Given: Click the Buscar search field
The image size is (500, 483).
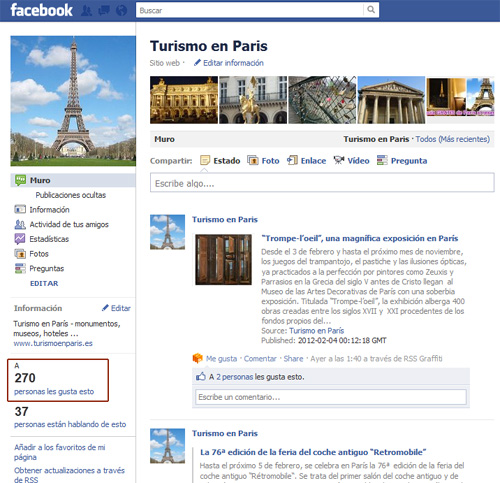Looking at the screenshot, I should point(250,10).
